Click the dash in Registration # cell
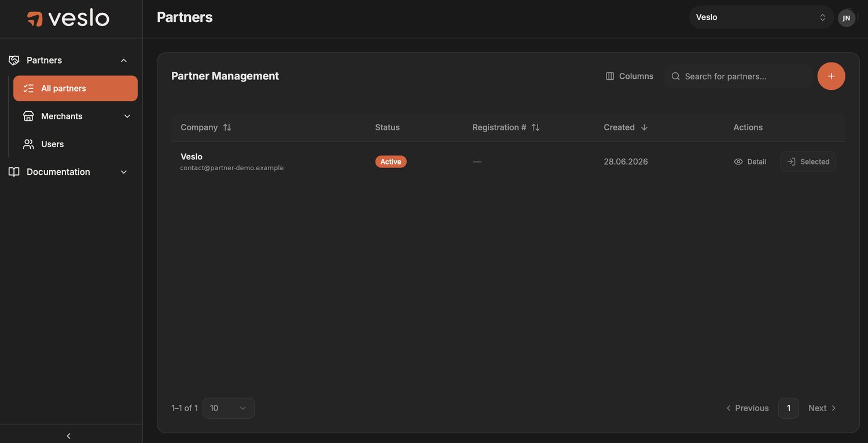 click(x=477, y=162)
